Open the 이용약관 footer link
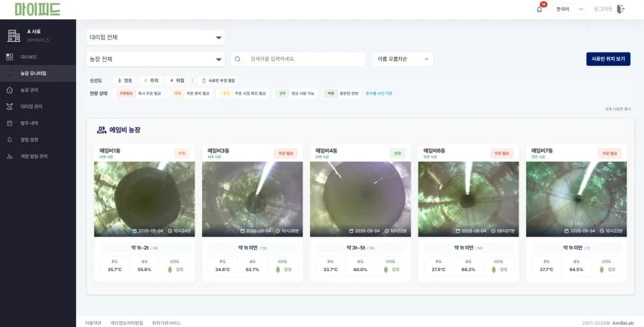644x327 pixels. coord(93,323)
